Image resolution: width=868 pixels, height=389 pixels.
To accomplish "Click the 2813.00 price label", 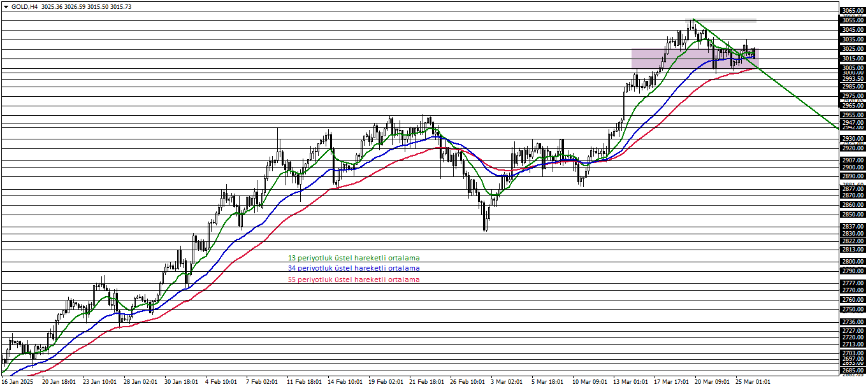I will coord(853,250).
